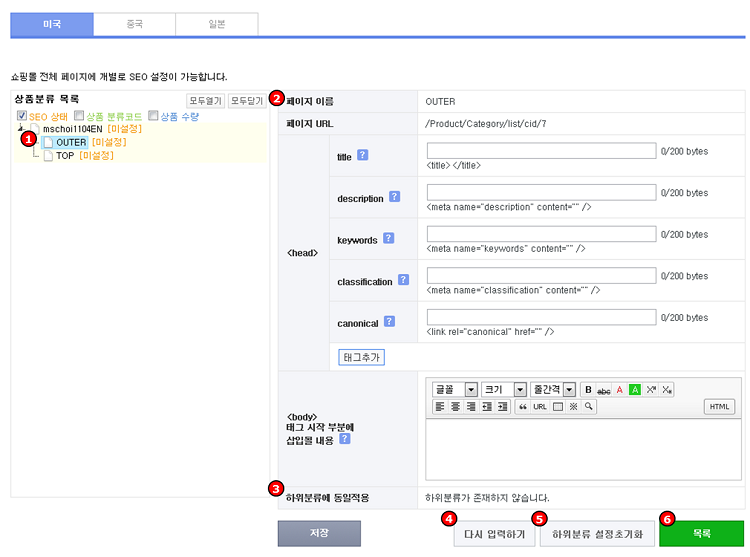Click the green 목록 list button
Screen dimensions: 750x557
tap(701, 534)
